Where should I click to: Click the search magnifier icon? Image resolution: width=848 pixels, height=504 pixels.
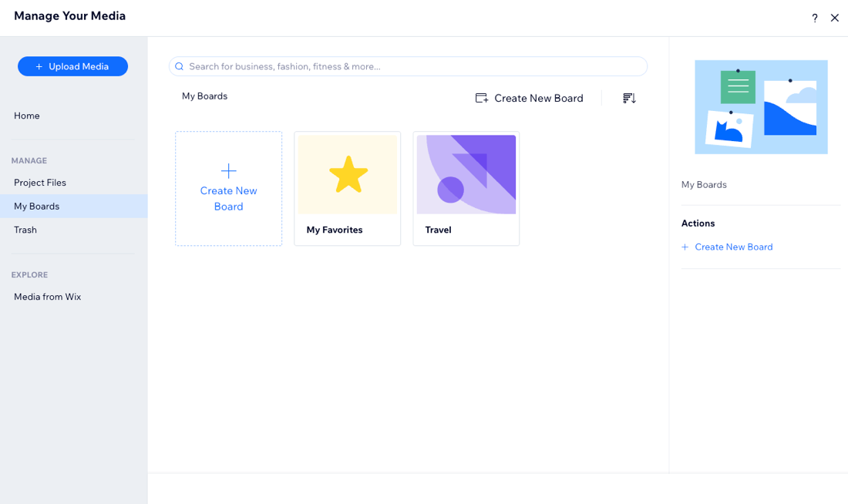179,66
